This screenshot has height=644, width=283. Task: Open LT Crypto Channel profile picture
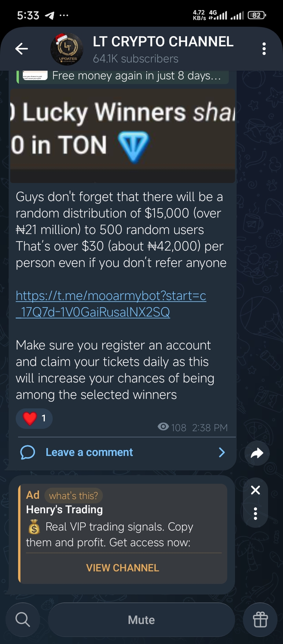[x=67, y=49]
